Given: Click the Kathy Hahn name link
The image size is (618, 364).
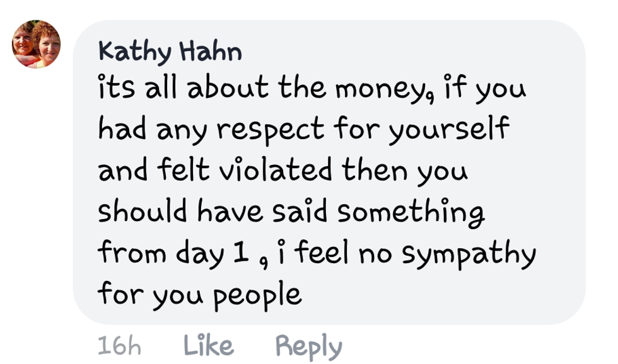Looking at the screenshot, I should pos(170,52).
